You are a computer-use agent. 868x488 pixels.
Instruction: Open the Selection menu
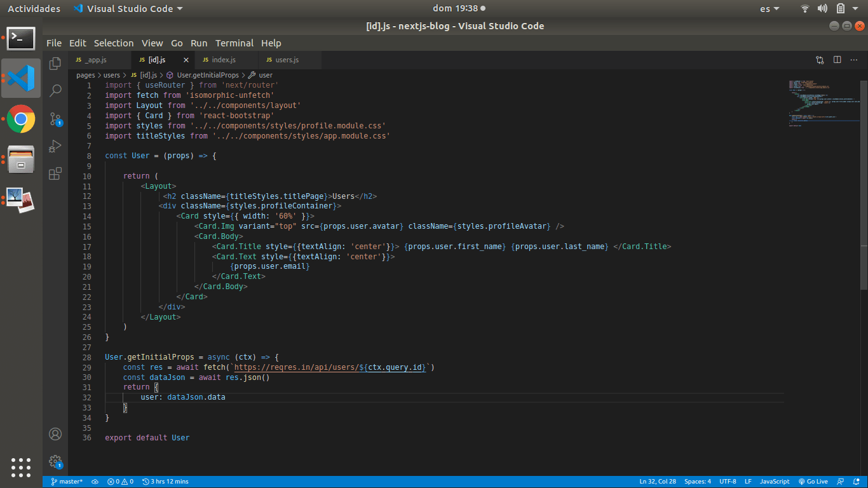pyautogui.click(x=114, y=43)
